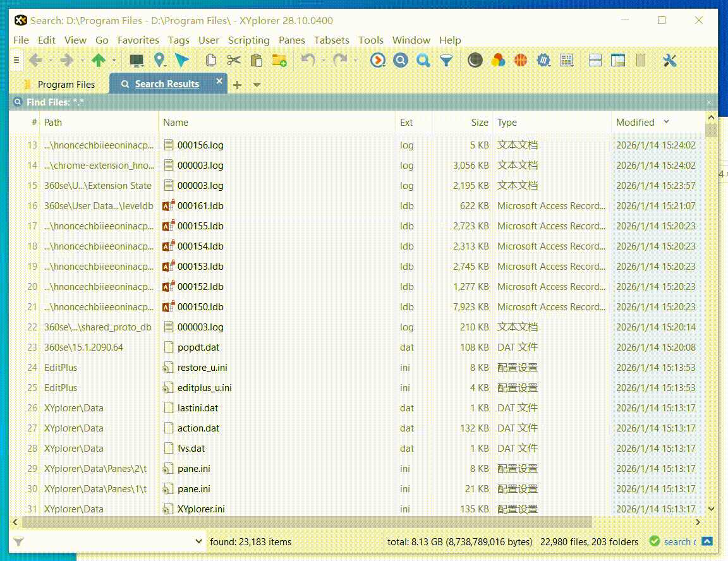Click the vertical dual pane layout icon
The width and height of the screenshot is (728, 561).
click(617, 60)
